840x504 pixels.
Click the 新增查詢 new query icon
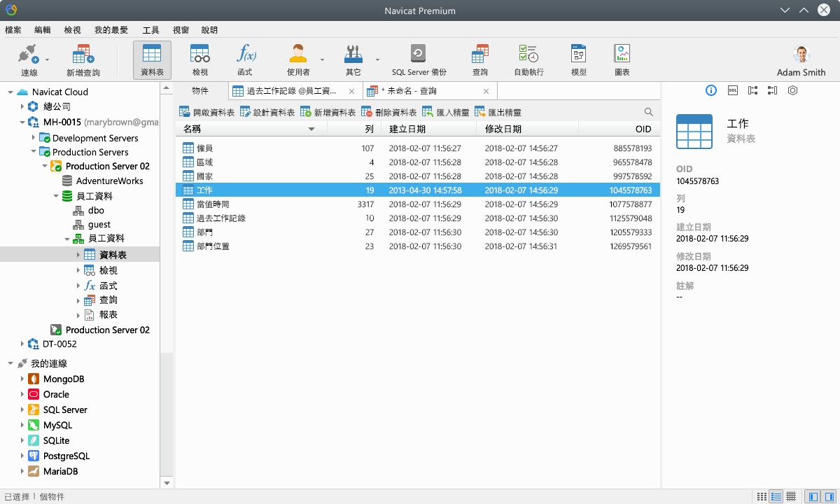click(83, 59)
